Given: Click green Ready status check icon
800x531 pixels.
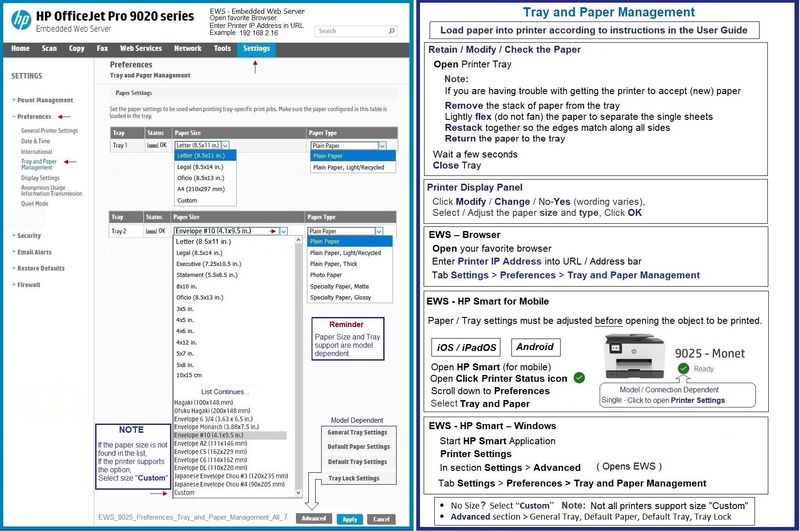Looking at the screenshot, I should tap(684, 368).
